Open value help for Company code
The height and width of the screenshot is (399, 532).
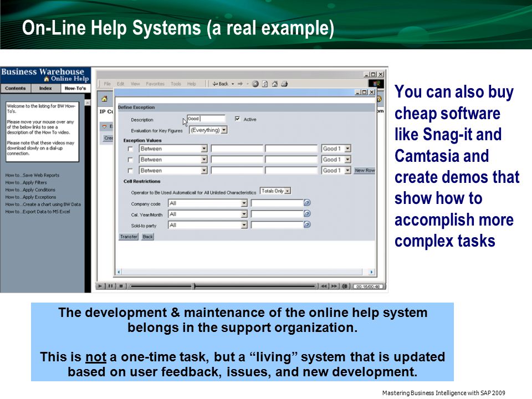click(x=307, y=203)
